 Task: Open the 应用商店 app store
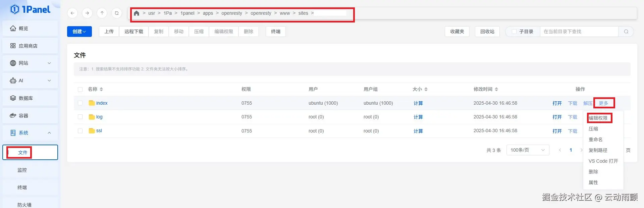click(30, 46)
